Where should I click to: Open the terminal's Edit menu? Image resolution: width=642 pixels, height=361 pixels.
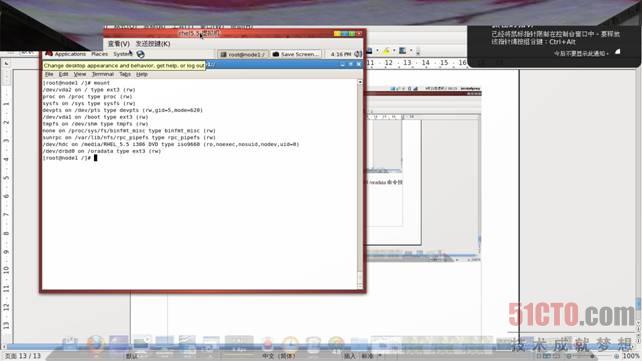coord(63,74)
